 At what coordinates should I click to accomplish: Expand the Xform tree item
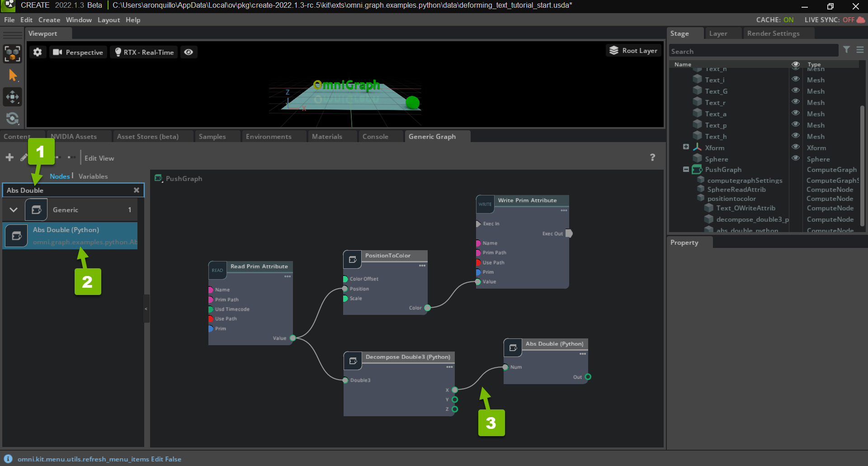click(x=686, y=147)
